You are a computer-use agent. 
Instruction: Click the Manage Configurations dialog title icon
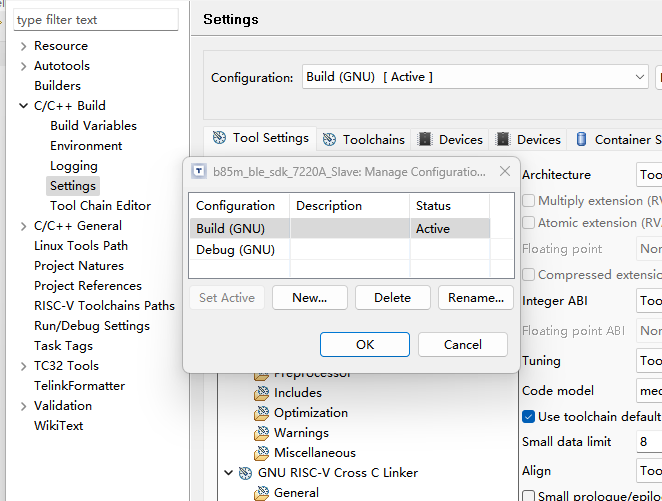[x=199, y=171]
